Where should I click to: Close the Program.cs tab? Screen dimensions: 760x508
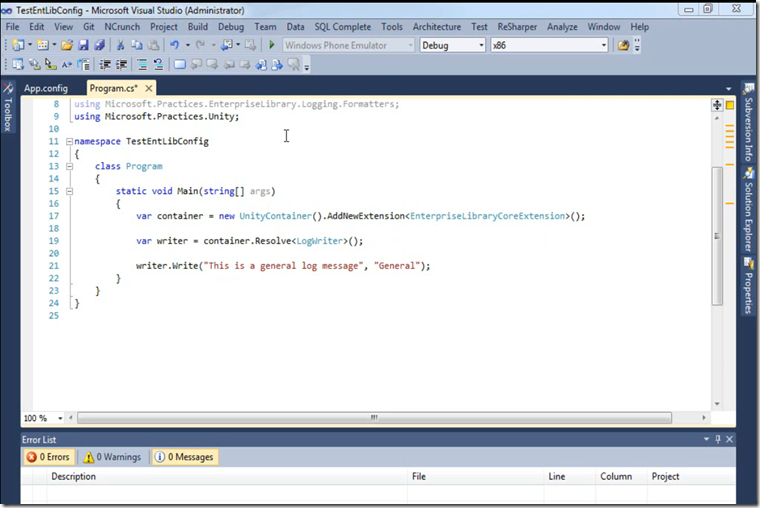click(149, 88)
